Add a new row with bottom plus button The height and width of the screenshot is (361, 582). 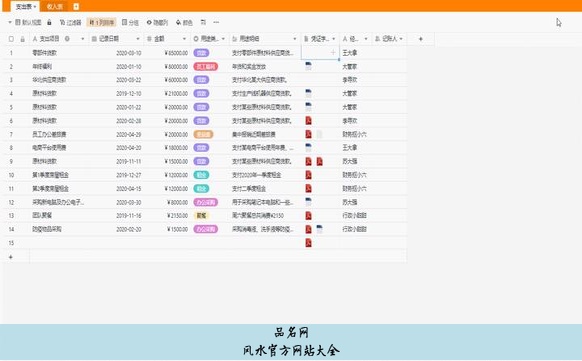(x=11, y=257)
